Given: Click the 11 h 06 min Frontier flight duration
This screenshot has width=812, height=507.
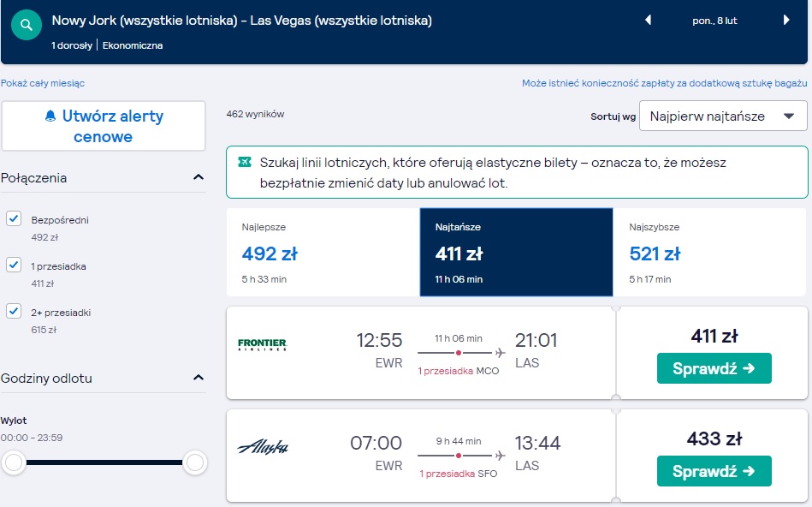Looking at the screenshot, I should click(x=459, y=338).
